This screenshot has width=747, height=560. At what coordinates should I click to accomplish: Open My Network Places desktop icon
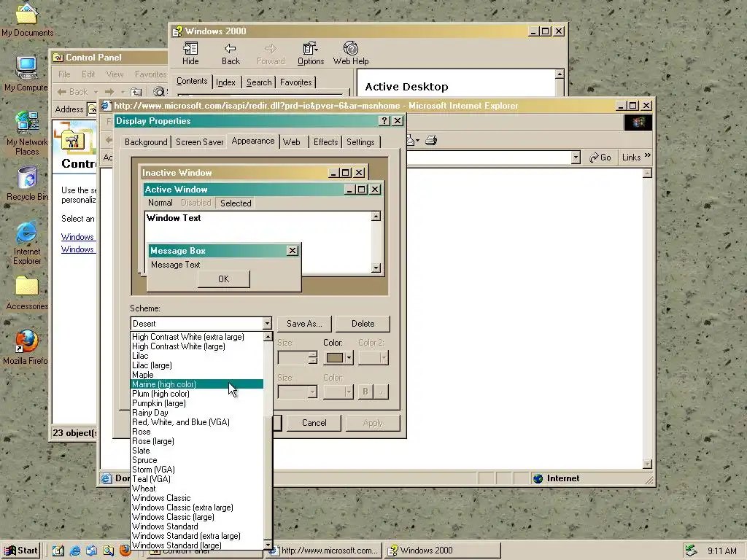point(27,133)
